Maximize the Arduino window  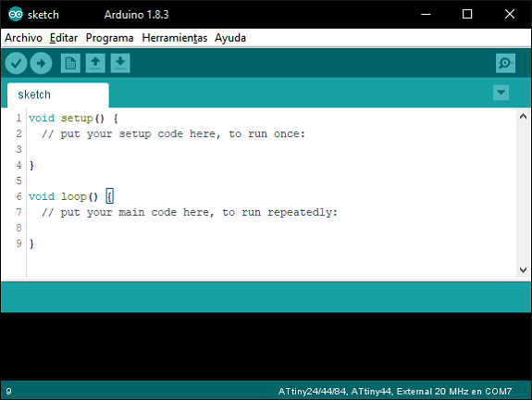tap(467, 14)
